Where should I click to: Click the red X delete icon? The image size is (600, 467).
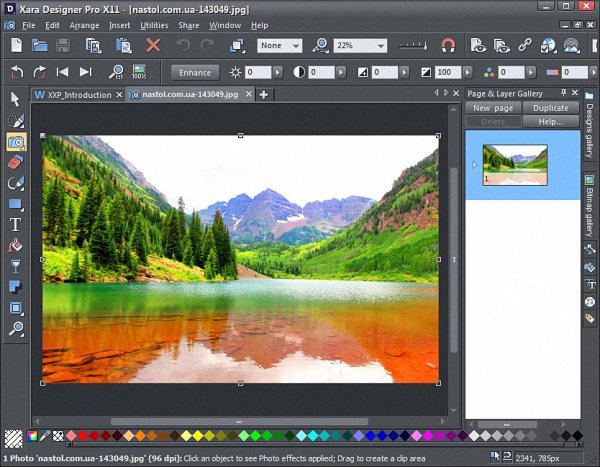(x=153, y=45)
